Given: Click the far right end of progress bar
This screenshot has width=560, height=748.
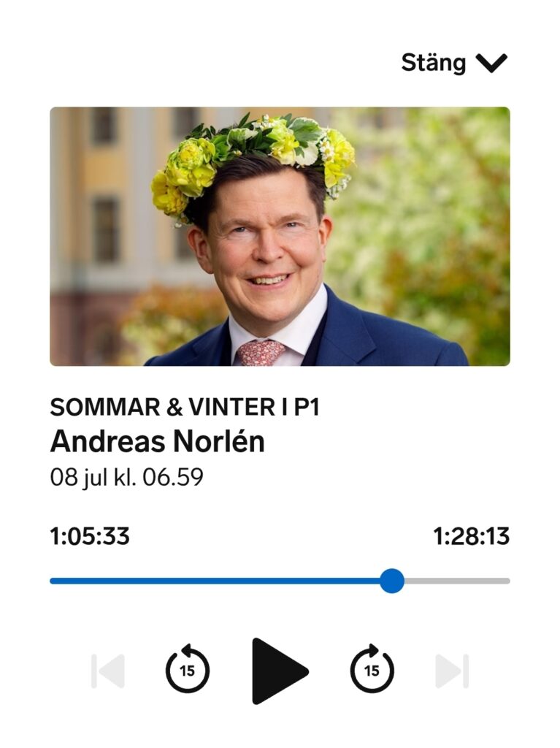Looking at the screenshot, I should [508, 581].
